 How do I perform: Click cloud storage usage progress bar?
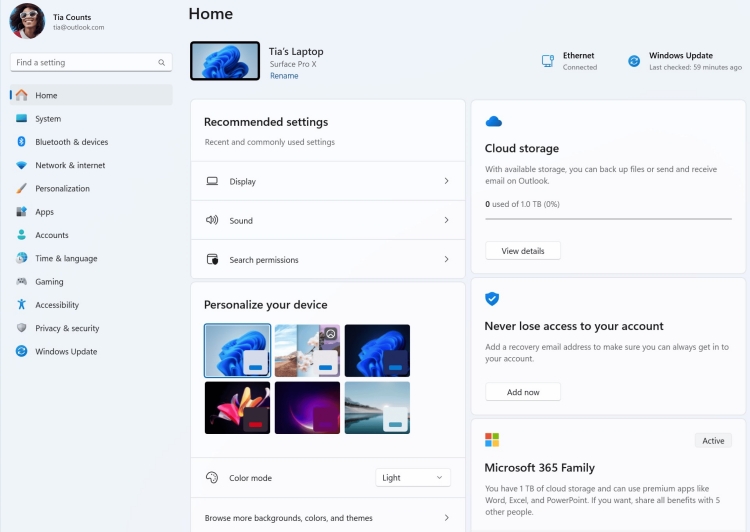[608, 219]
